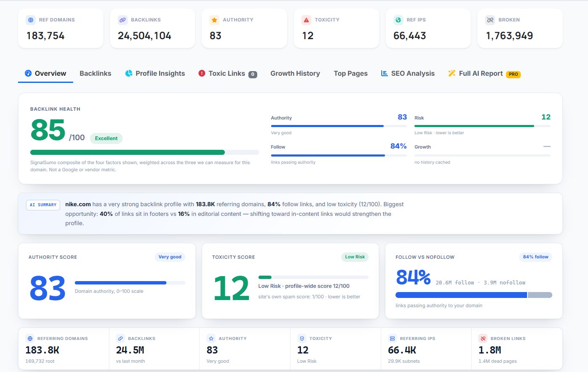Click the Authority 83 progress bar in health panel
This screenshot has height=372, width=588.
click(339, 126)
